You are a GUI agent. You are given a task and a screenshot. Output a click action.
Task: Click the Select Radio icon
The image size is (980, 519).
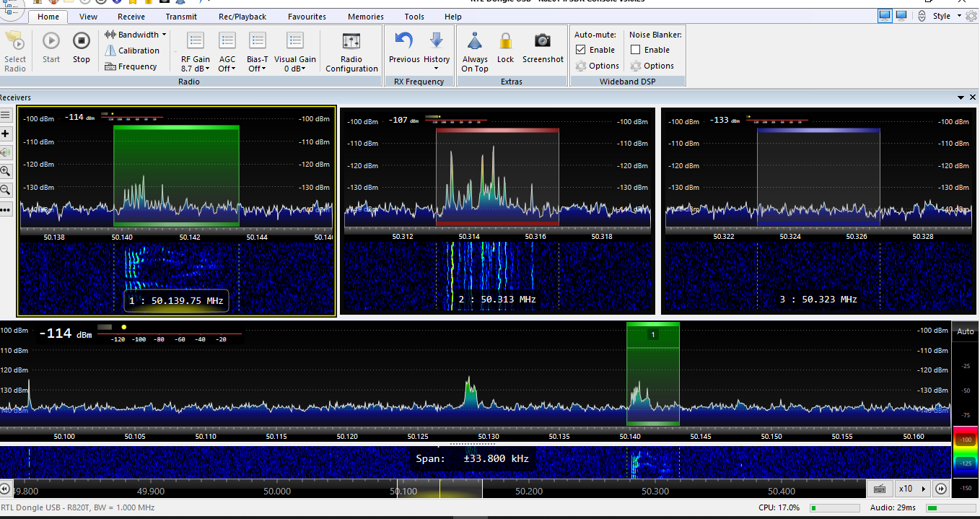(x=14, y=52)
